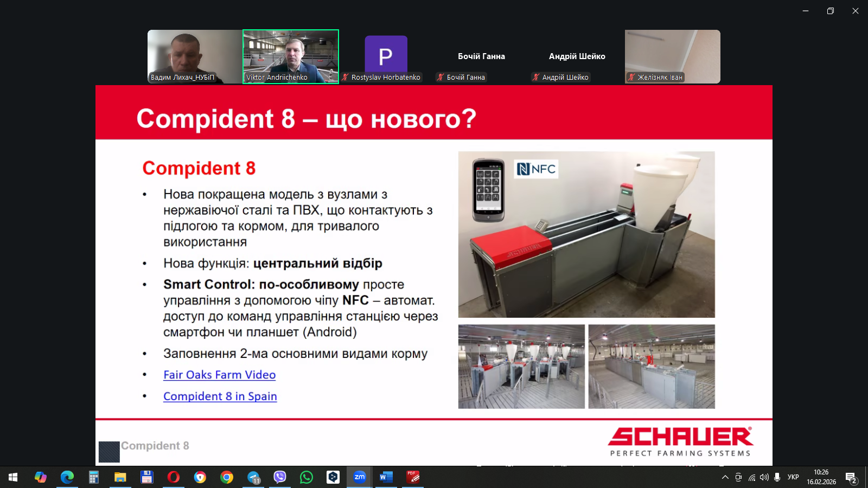The image size is (868, 488).
Task: Click the slide title 'Compident 8 – що нового?'
Action: (x=307, y=118)
